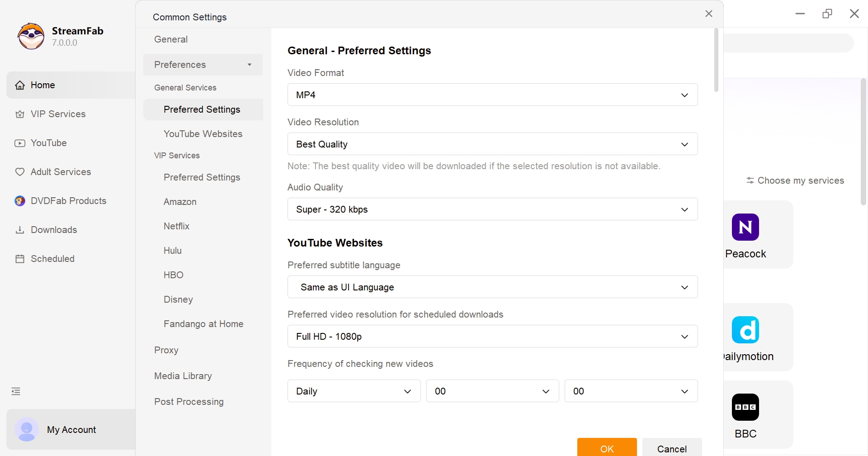Image resolution: width=868 pixels, height=456 pixels.
Task: Open My Account profile
Action: 72,430
